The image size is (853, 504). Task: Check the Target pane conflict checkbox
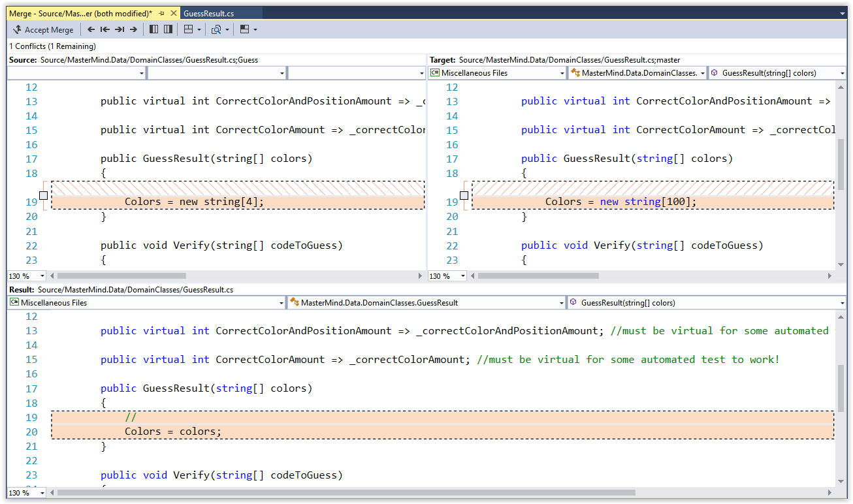tap(464, 195)
